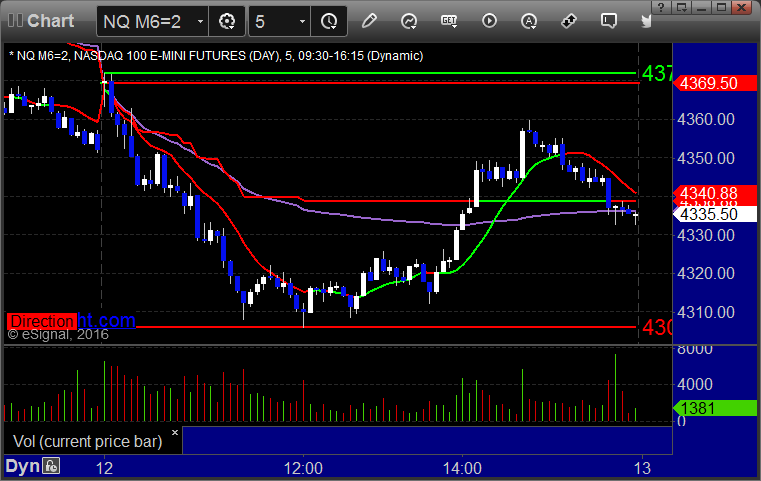Open the comment bubble icon
This screenshot has width=761, height=481.
(x=609, y=21)
